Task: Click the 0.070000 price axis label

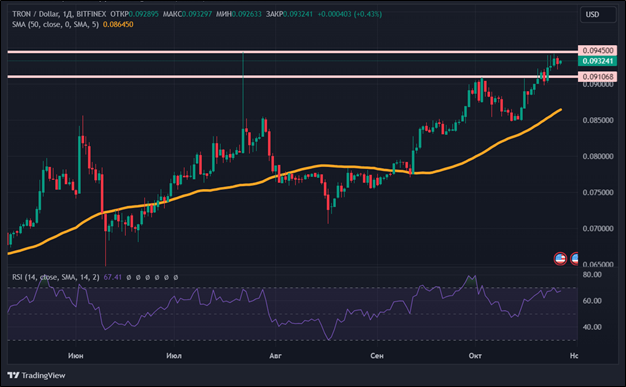Action: point(598,228)
